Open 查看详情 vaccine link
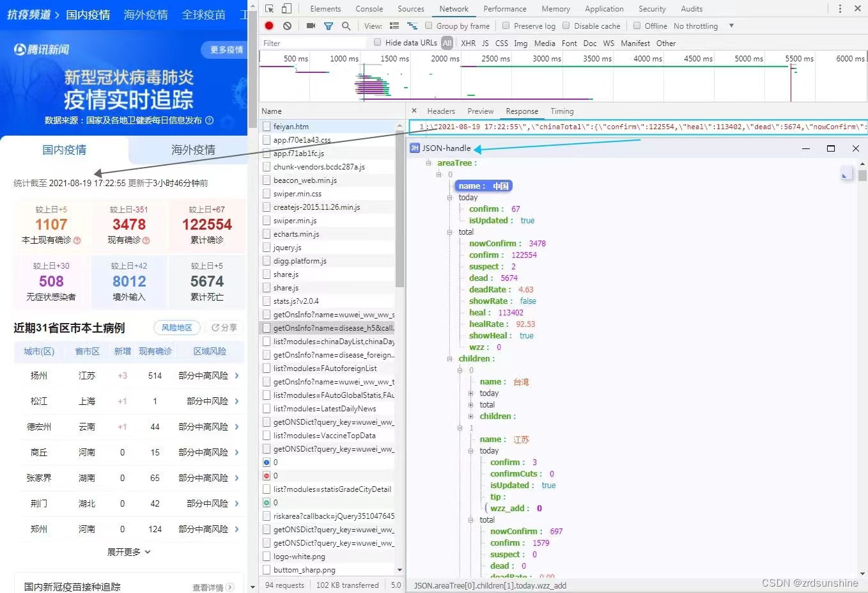 [213, 587]
